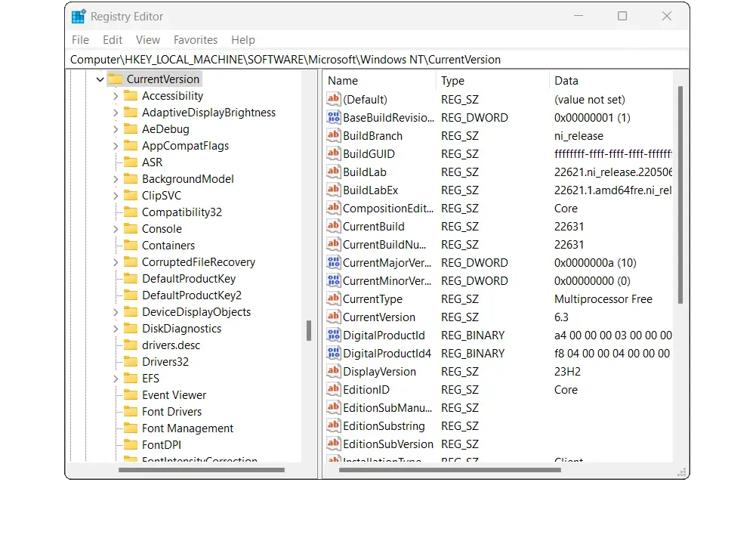Expand the AdaptiveDisplayBrightness key

click(x=116, y=113)
